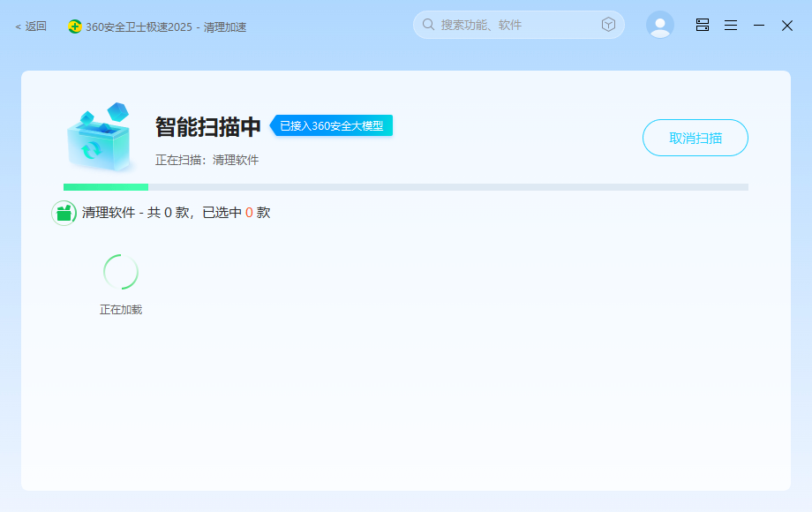This screenshot has width=812, height=512.
Task: Click the 智能扫描中 title
Action: [x=207, y=127]
